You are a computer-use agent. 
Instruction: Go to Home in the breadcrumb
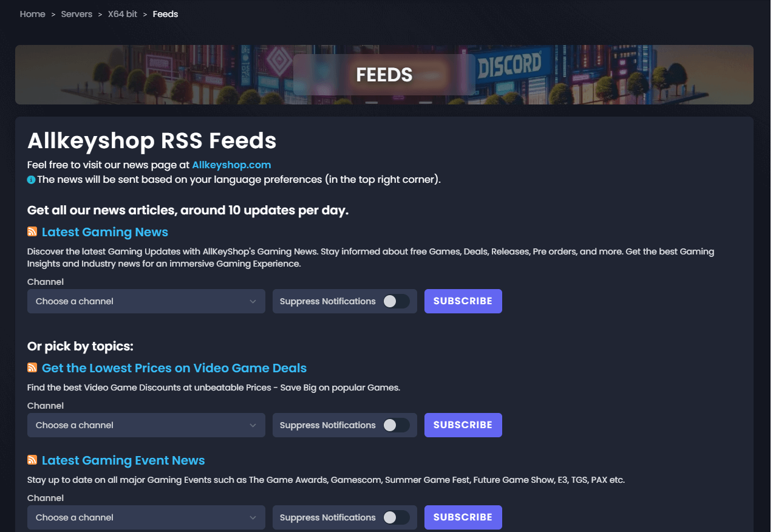point(33,14)
